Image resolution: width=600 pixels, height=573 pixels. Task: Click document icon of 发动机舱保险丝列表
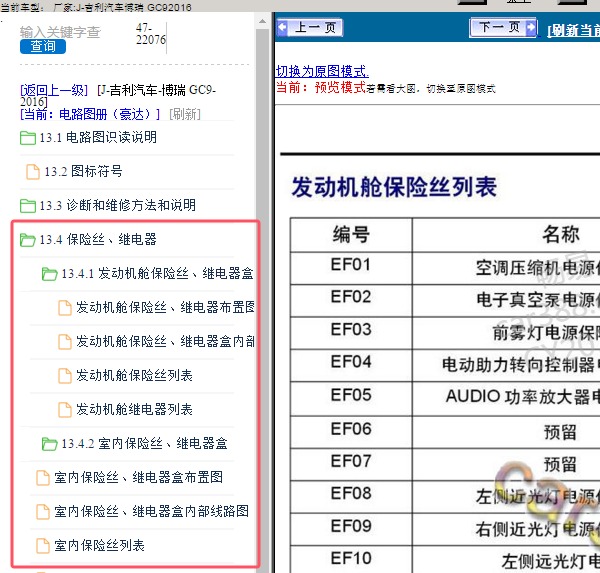click(65, 376)
